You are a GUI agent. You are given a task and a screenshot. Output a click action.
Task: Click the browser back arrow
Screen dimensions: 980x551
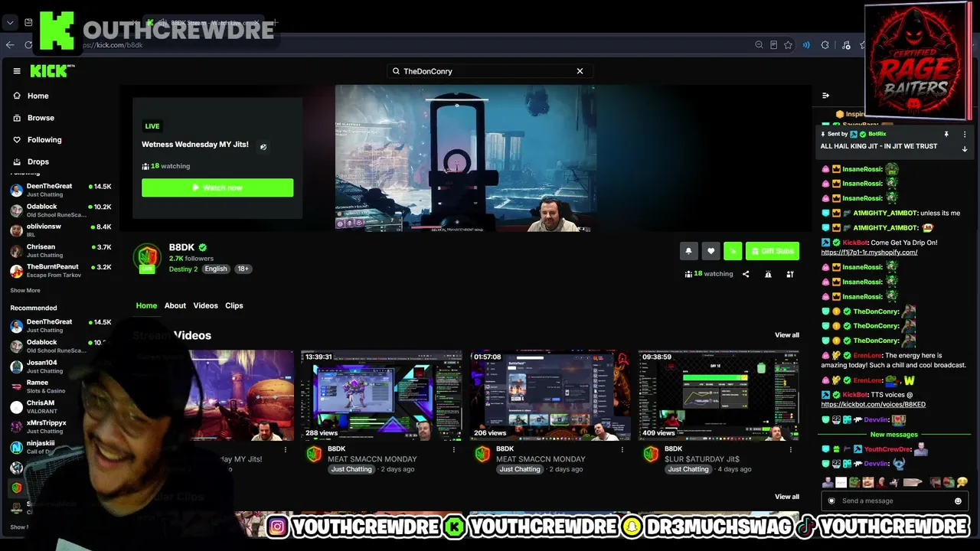[10, 45]
